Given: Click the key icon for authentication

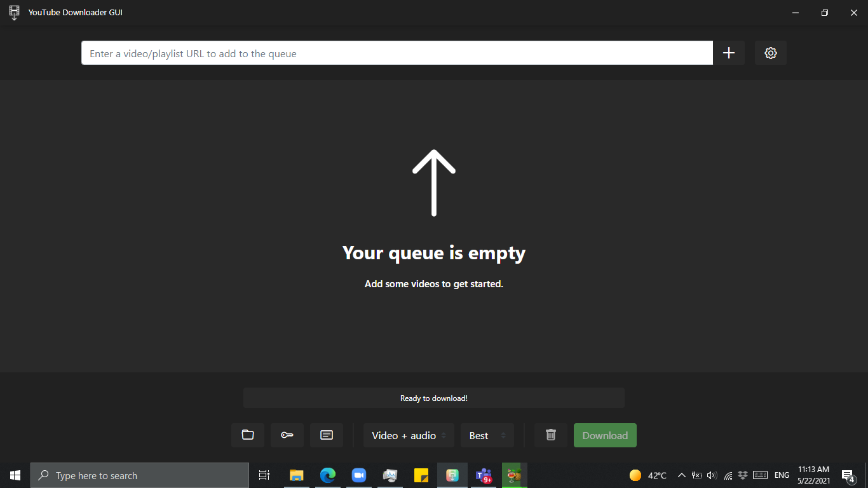Looking at the screenshot, I should tap(287, 435).
